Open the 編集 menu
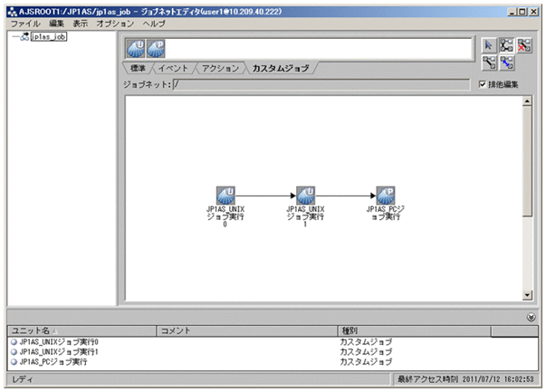This screenshot has height=392, width=546. pos(56,24)
